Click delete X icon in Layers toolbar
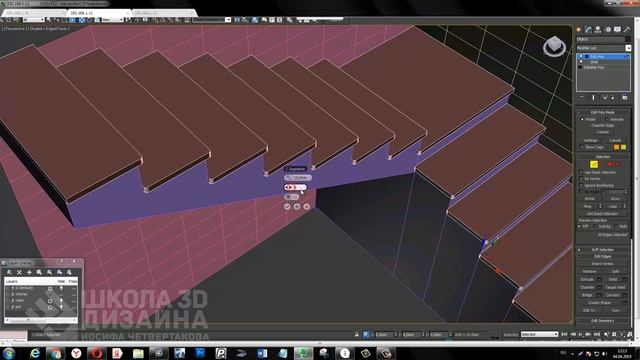The height and width of the screenshot is (360, 640). click(19, 272)
